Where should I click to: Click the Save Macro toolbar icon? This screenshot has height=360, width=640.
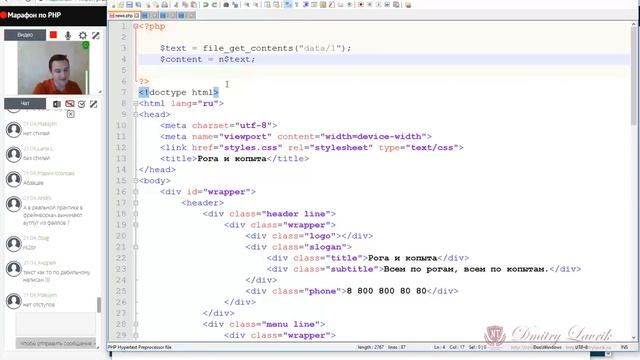pyautogui.click(x=396, y=4)
